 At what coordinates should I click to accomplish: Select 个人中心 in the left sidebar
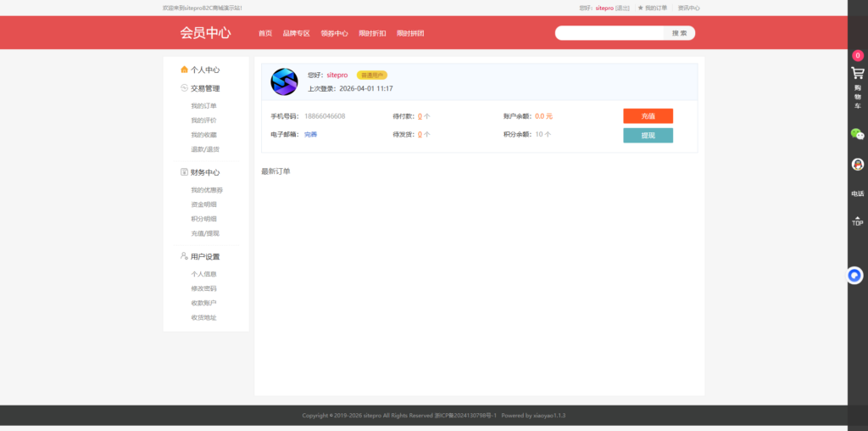205,70
